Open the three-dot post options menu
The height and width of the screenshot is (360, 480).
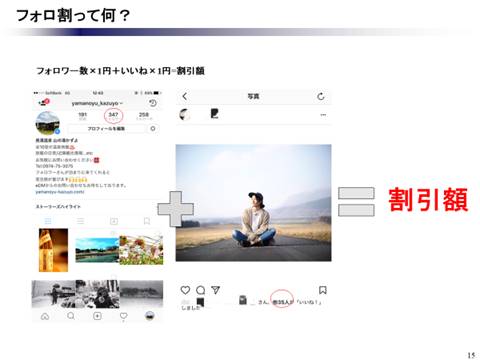[323, 115]
